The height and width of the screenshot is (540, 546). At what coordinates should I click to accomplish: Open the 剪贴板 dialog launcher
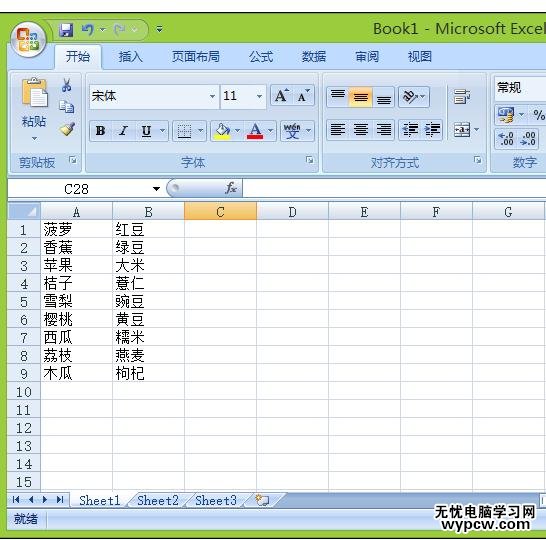(73, 160)
